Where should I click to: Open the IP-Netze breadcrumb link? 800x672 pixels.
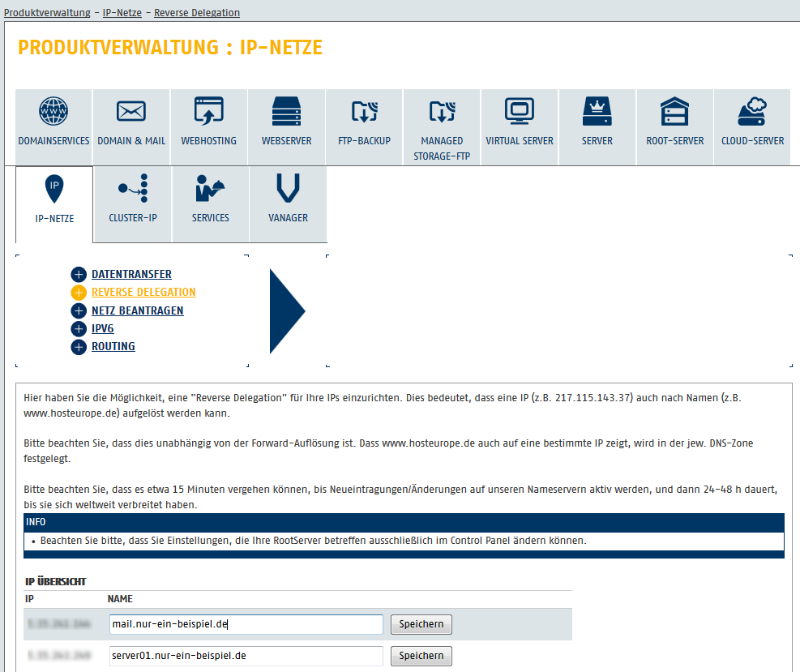tap(122, 13)
